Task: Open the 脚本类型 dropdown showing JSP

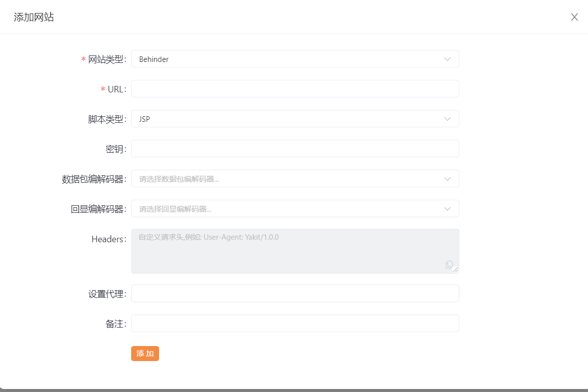Action: 294,118
